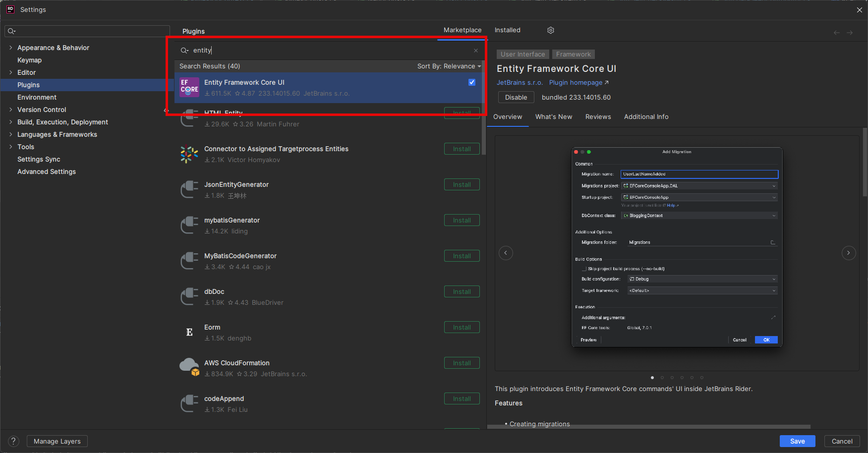This screenshot has width=868, height=453.
Task: Install the JsonEntityGenerator plugin
Action: point(462,185)
